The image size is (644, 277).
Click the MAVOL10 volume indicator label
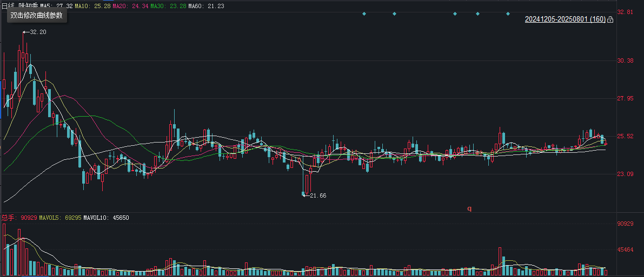point(107,218)
